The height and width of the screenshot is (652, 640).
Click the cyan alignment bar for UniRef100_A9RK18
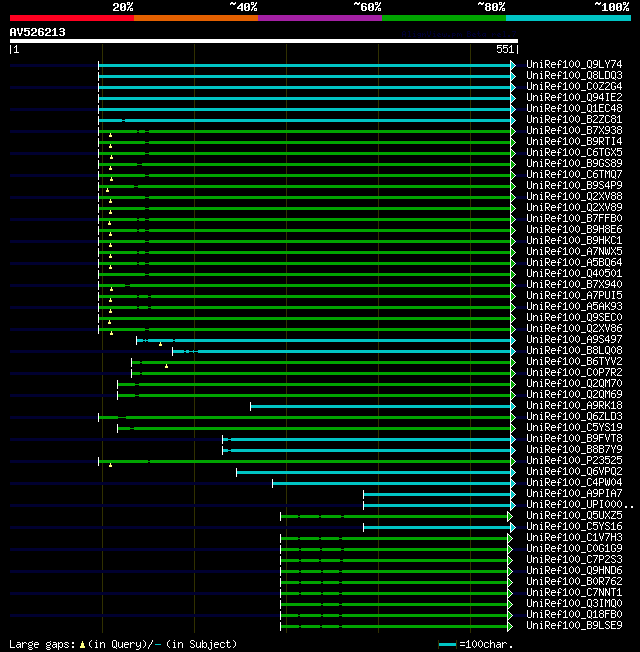(381, 406)
